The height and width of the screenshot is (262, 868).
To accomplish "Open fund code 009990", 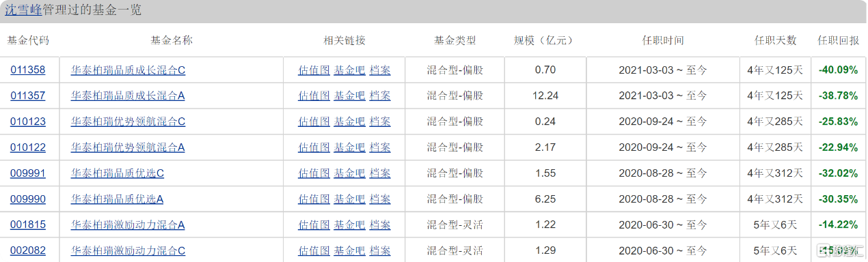I will (x=28, y=199).
